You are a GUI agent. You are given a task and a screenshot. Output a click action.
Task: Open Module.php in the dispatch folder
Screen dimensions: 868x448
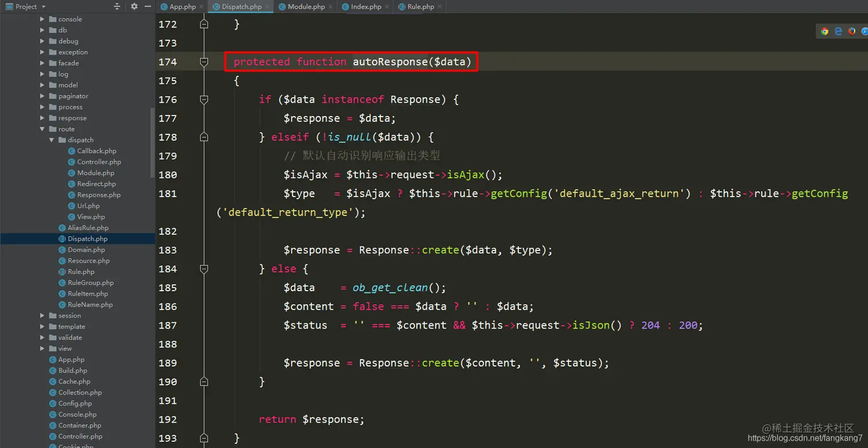point(96,173)
